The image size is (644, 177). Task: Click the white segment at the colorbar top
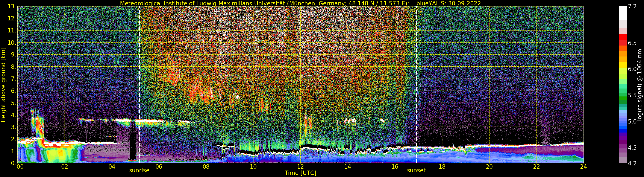point(623,13)
